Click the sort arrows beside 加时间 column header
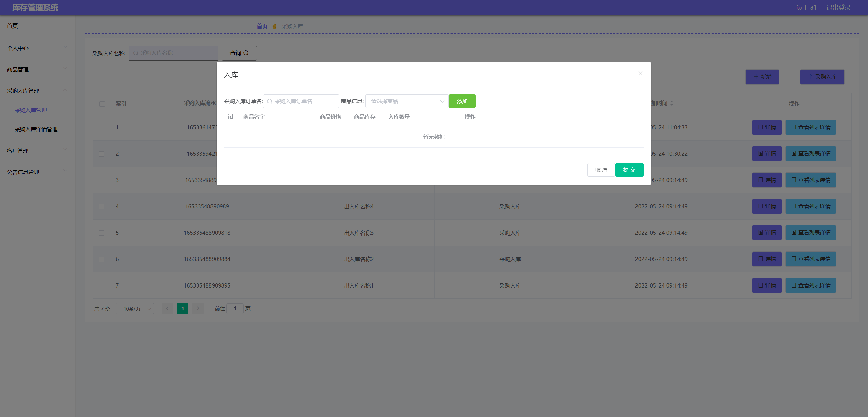The height and width of the screenshot is (417, 868). pos(672,103)
